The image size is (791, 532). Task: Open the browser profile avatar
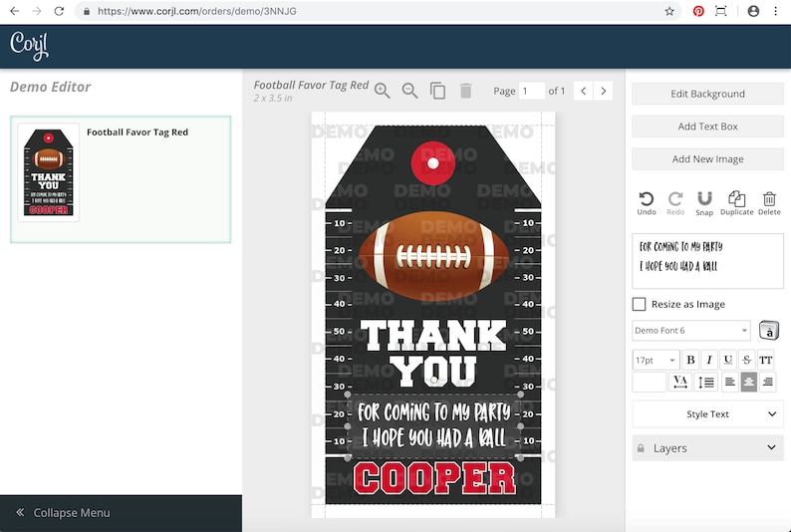tap(753, 11)
